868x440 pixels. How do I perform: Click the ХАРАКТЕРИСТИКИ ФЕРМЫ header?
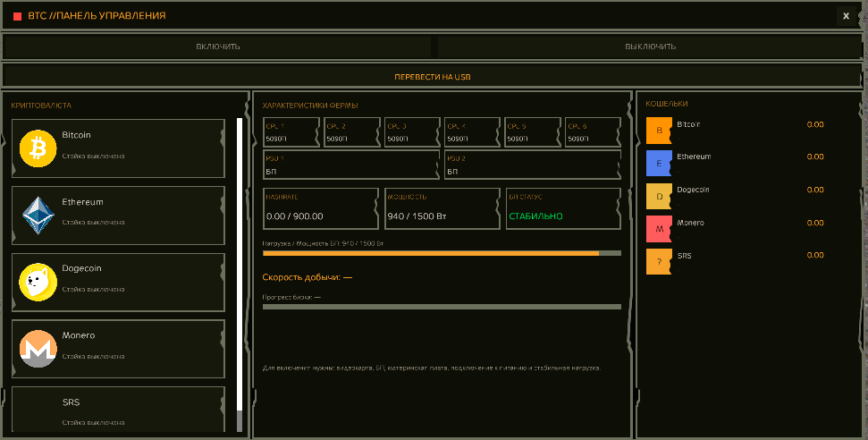coord(310,106)
